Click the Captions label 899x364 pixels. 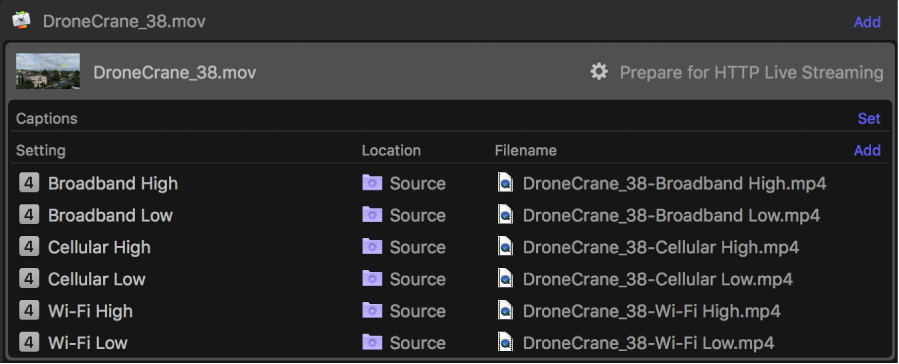[46, 119]
